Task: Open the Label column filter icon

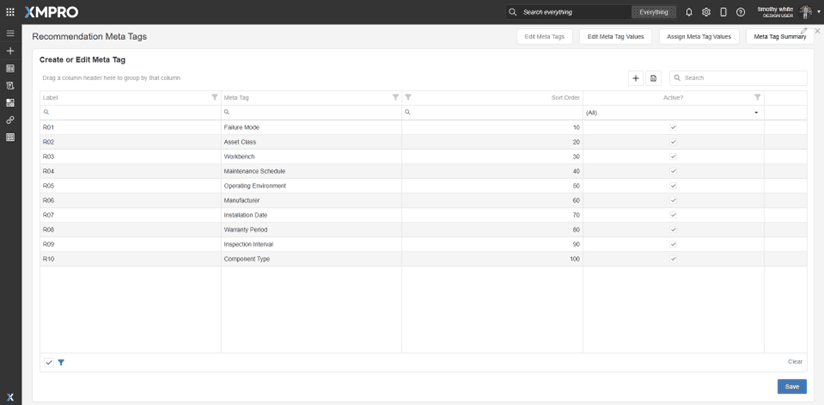Action: point(215,97)
